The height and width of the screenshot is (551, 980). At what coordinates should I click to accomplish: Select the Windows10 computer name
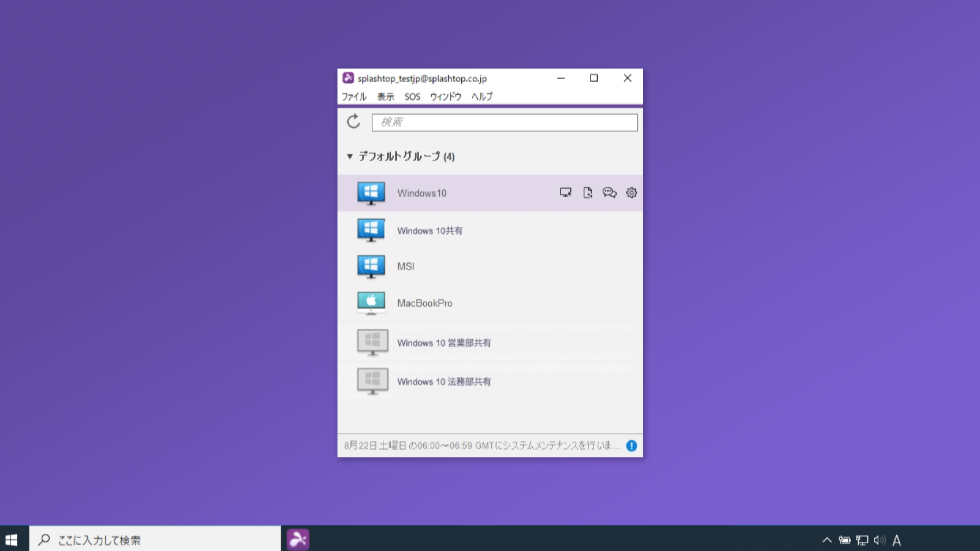[x=422, y=193]
